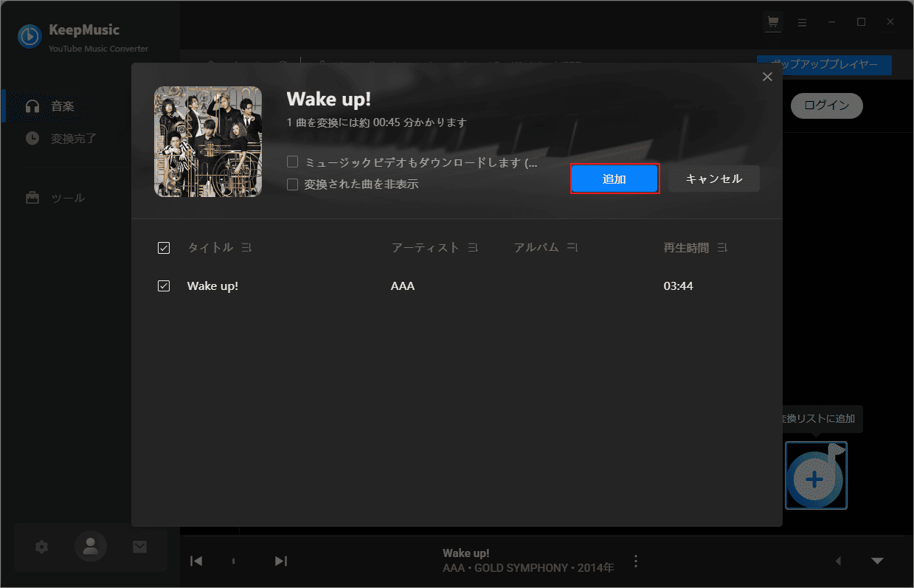The image size is (914, 588).
Task: Toggle the select-all checkbox beside タイトル
Action: (x=164, y=248)
